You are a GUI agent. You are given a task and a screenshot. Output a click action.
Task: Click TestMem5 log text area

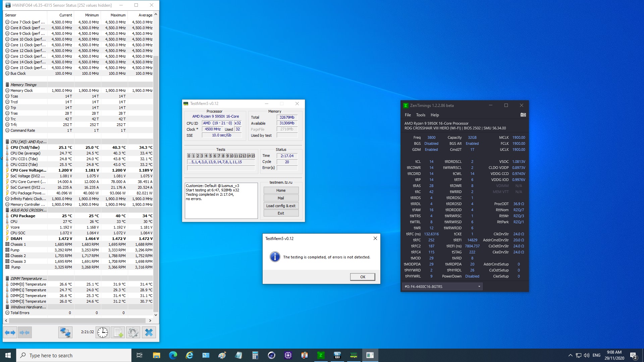tap(221, 200)
